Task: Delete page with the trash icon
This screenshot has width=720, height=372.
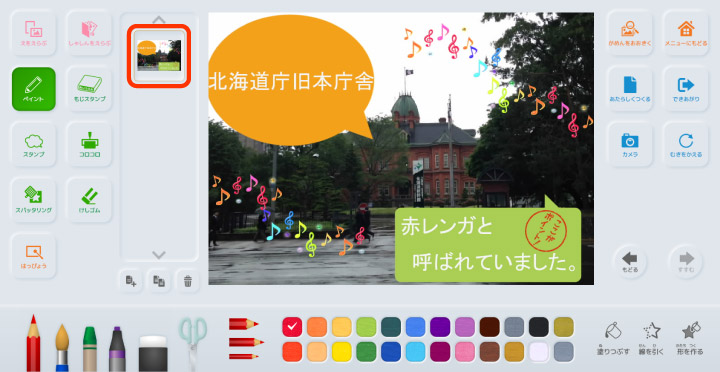Action: coord(188,281)
